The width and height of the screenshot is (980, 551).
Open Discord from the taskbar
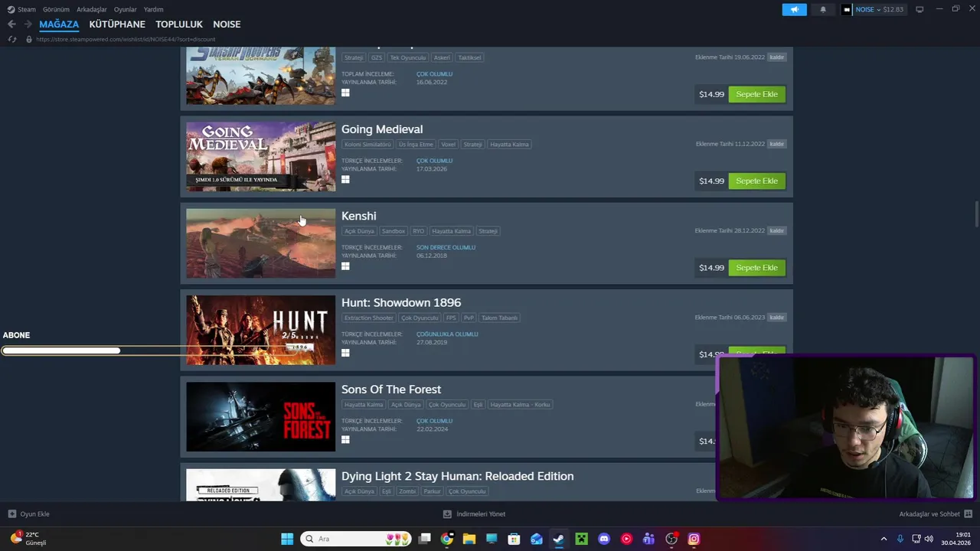point(604,539)
